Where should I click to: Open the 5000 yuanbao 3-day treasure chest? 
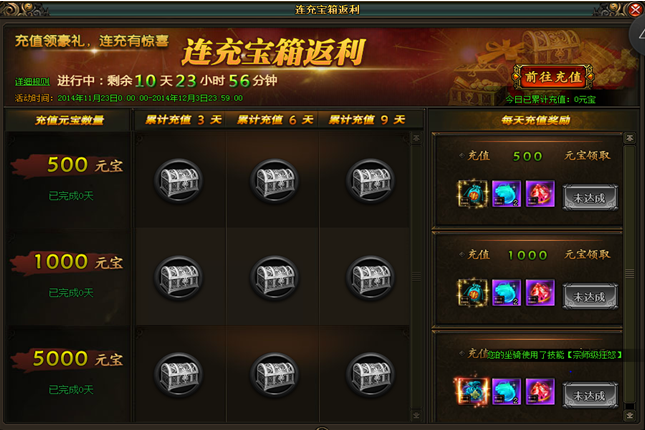pos(179,375)
